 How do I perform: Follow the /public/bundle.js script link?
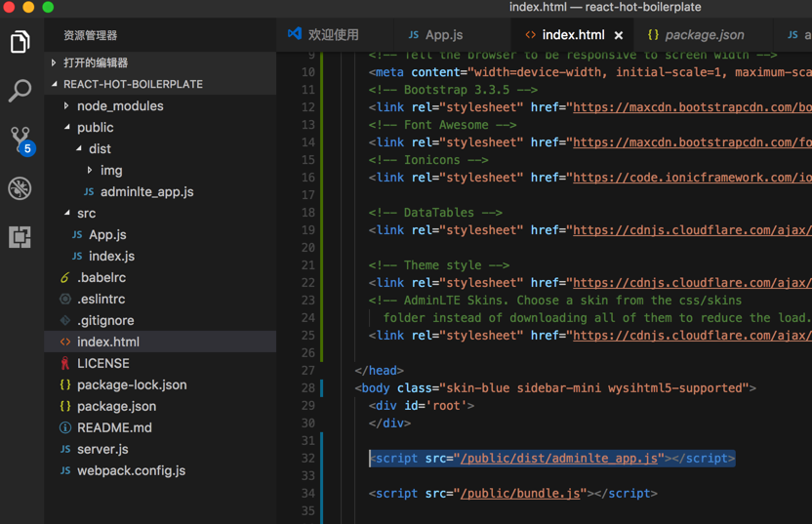tap(521, 494)
